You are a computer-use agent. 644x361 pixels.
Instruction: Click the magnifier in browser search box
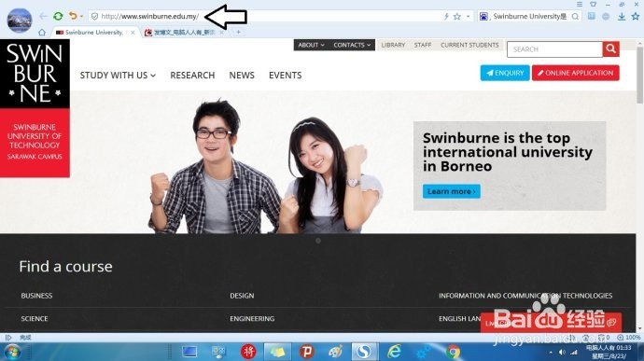(576, 17)
